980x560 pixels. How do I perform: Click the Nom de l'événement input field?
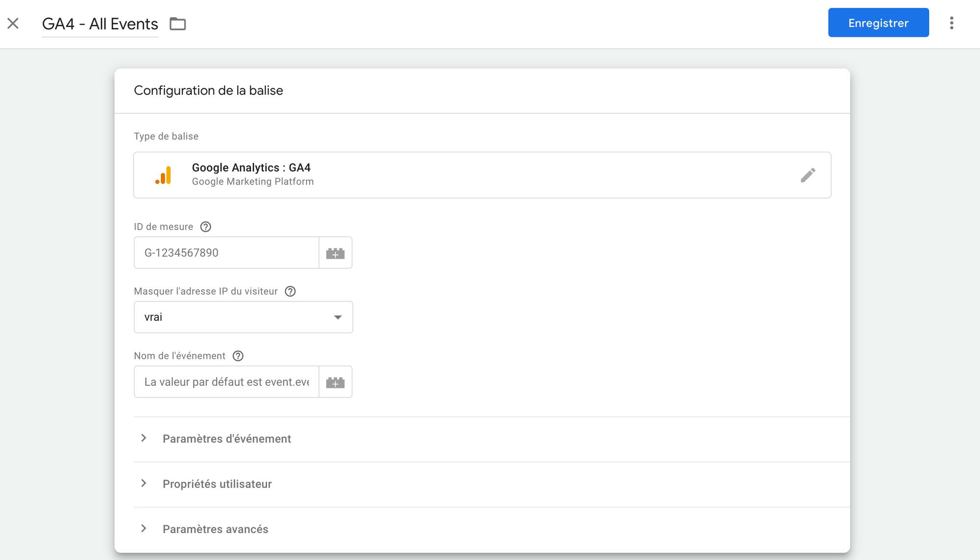226,382
